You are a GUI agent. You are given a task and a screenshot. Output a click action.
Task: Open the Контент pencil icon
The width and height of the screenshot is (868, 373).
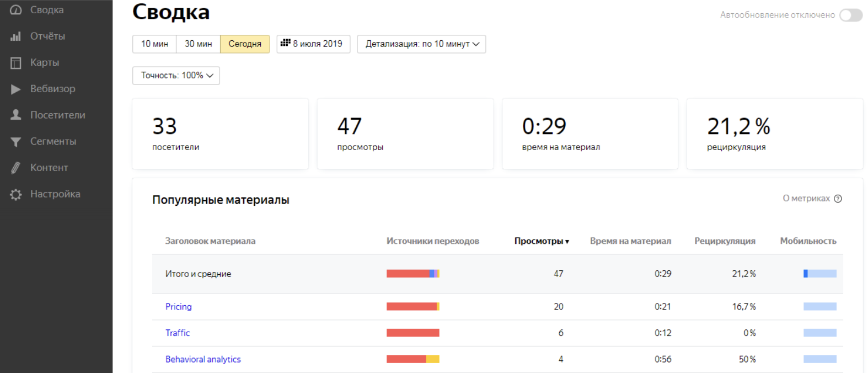click(16, 168)
